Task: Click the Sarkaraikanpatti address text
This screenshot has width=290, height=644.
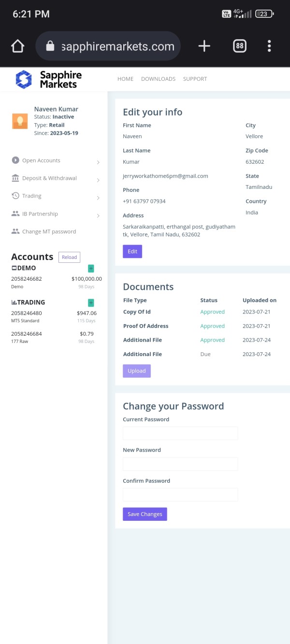Action: click(179, 230)
